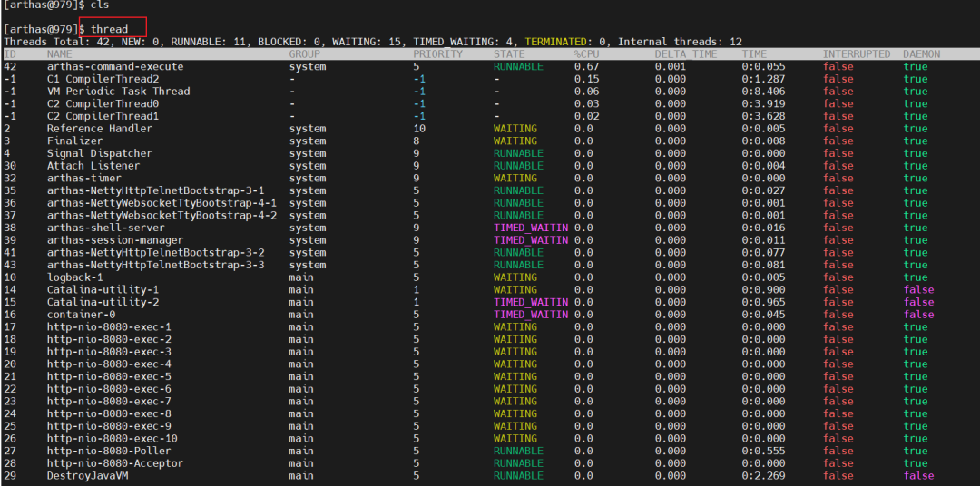Select thread name http-nio-8080-exec-1
Screen dimensions: 980x486
[x=109, y=326]
